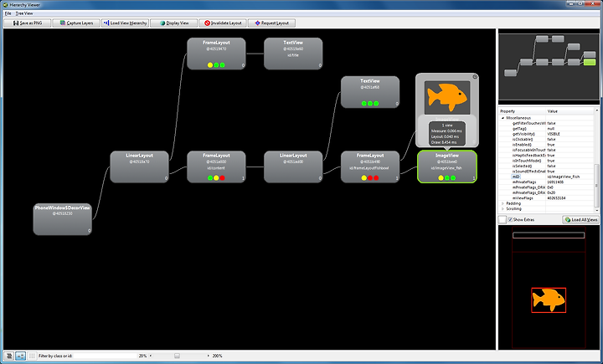Focus the Filter by class or id field
This screenshot has width=603, height=364.
click(105, 356)
